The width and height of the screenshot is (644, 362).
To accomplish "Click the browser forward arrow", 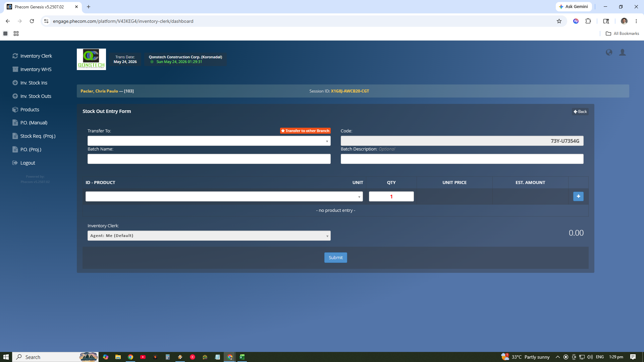I will (x=20, y=21).
